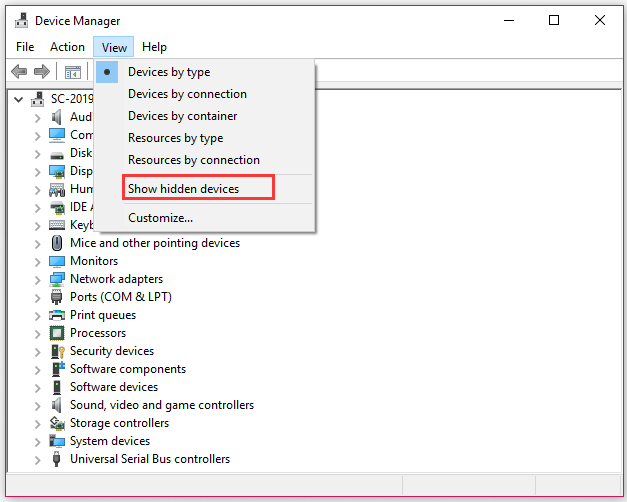627x502 pixels.
Task: Click the Monitors category icon
Action: tap(57, 262)
